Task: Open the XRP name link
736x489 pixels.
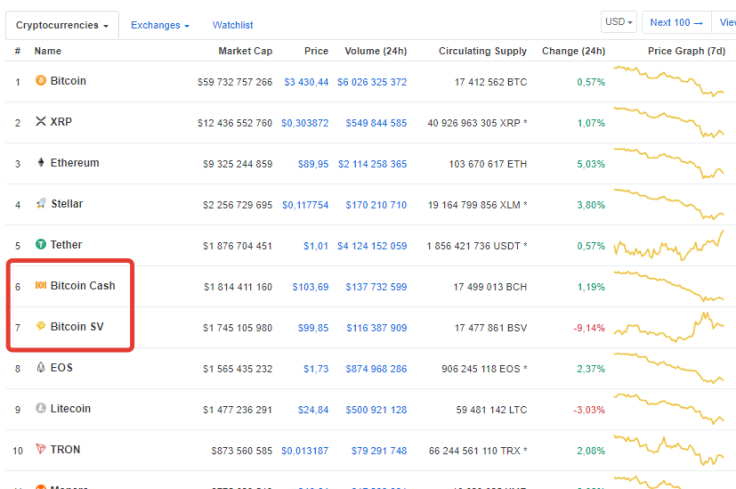Action: point(61,122)
